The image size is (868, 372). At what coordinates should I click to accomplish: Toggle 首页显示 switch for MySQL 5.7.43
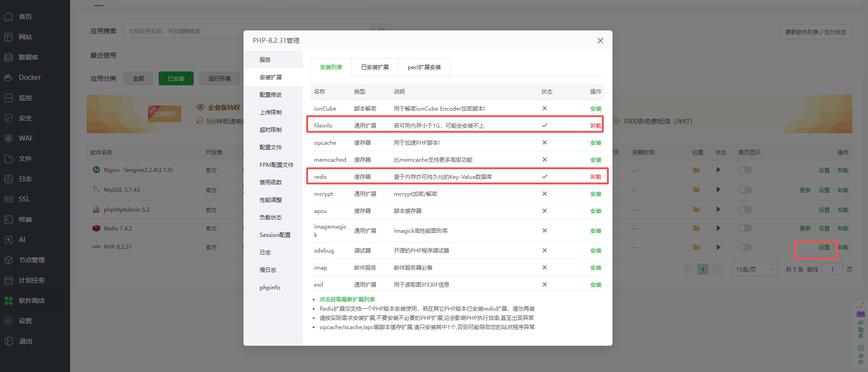pos(745,190)
